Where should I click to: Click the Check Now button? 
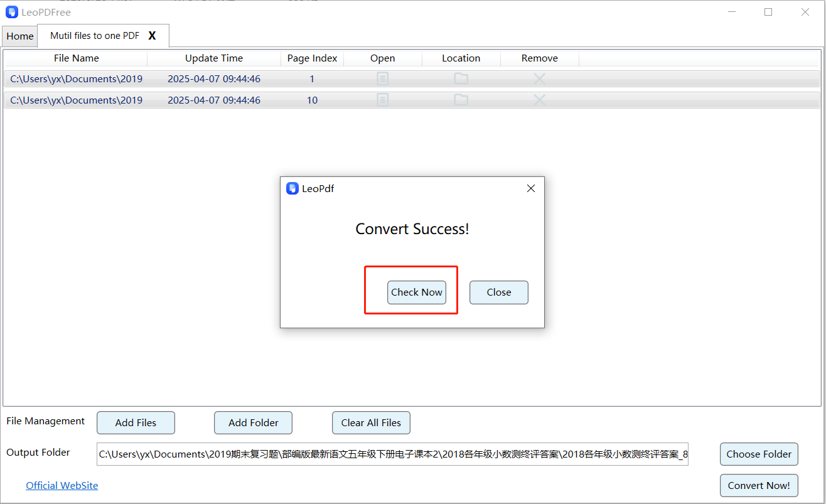click(417, 292)
